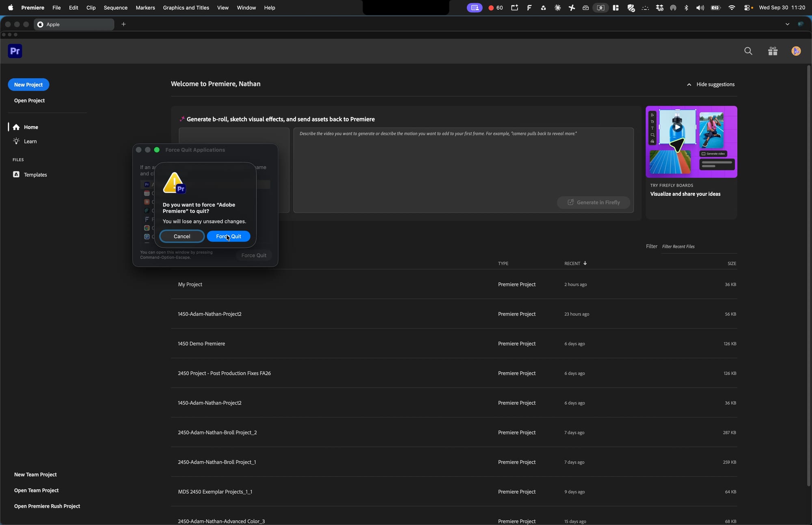
Task: Click the vertical scrollbar on right edge
Action: coord(808,276)
